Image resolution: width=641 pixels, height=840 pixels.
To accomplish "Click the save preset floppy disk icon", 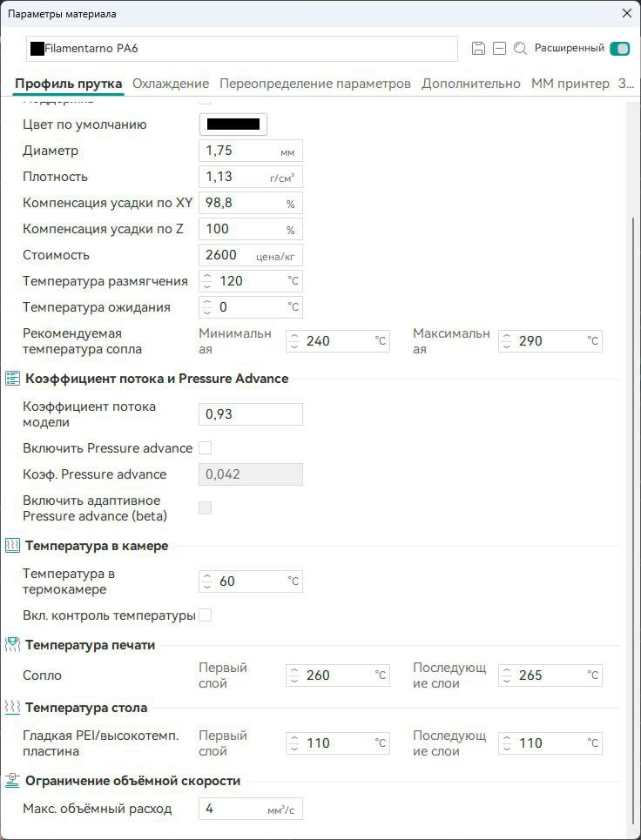I will click(478, 49).
